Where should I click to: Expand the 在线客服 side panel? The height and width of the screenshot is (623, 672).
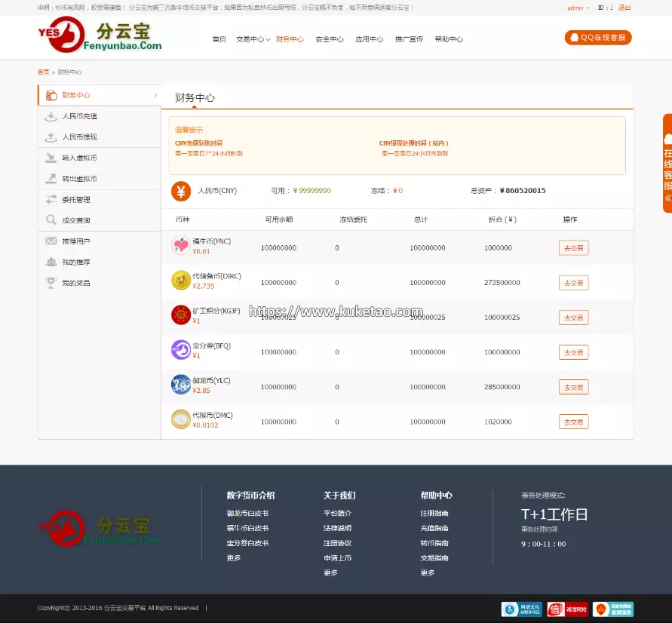(667, 163)
